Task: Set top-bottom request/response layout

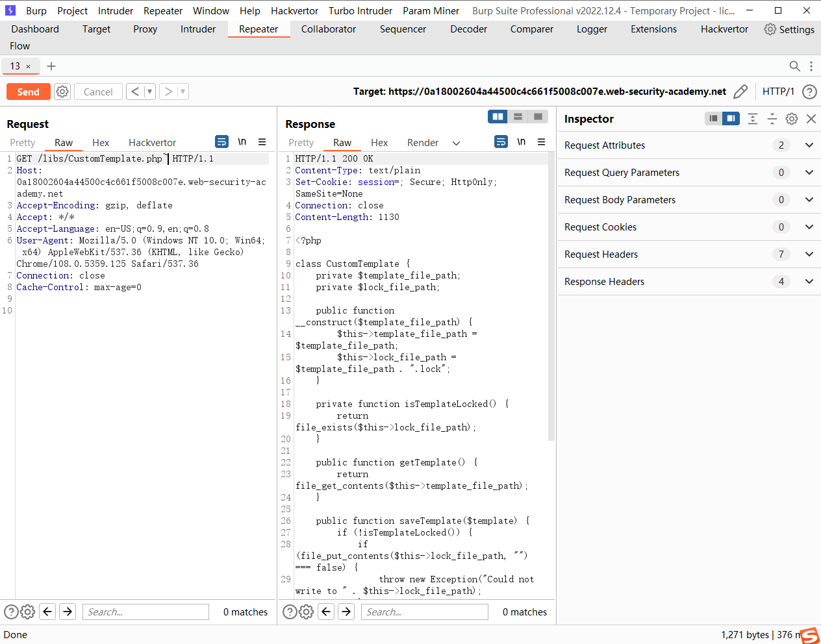Action: [x=518, y=116]
